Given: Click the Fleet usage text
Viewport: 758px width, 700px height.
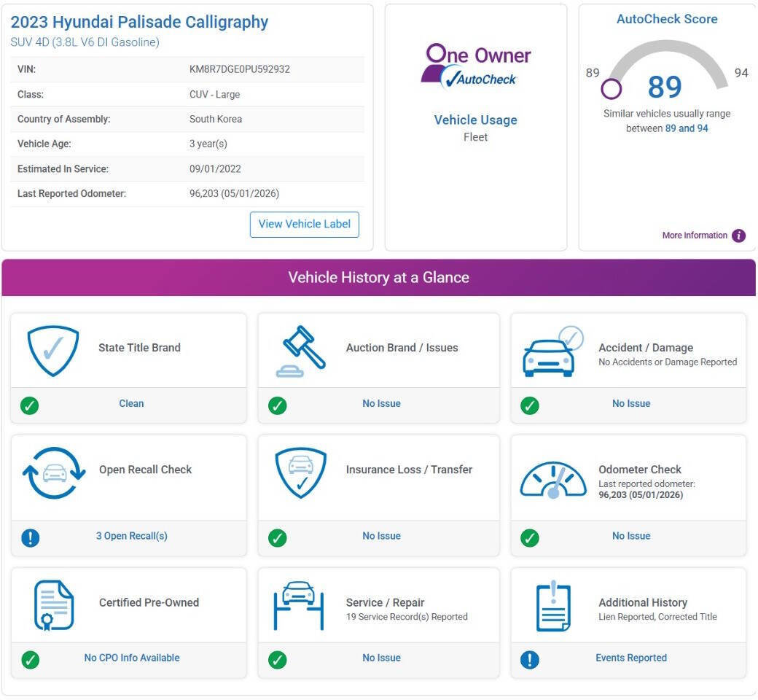Looking at the screenshot, I should click(x=476, y=137).
